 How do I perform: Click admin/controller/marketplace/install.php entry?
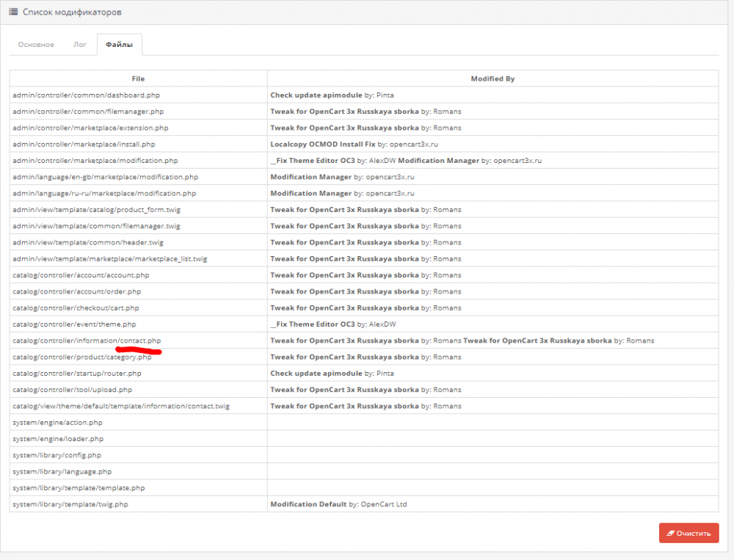pos(84,144)
